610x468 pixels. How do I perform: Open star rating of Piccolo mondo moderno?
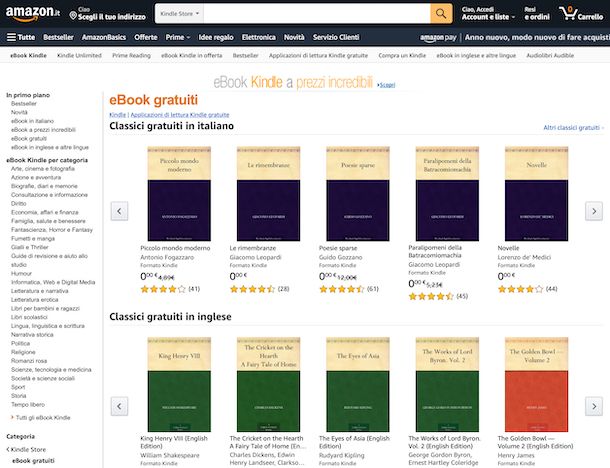(163, 289)
